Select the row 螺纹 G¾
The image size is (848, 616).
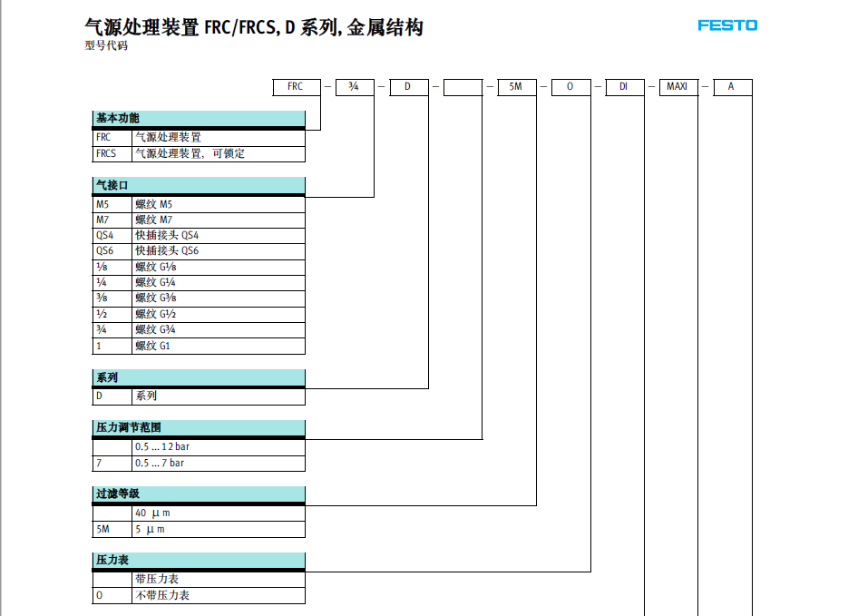[x=199, y=330]
